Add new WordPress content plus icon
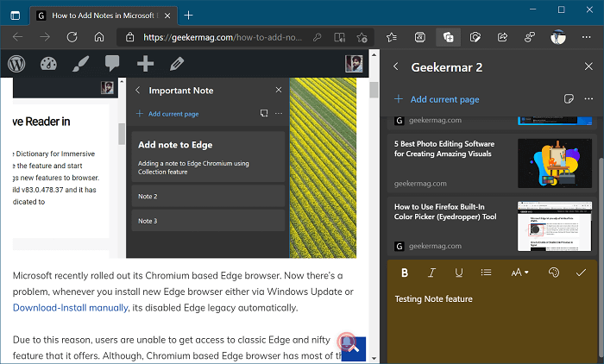Viewport: 604px width, 364px height. pyautogui.click(x=145, y=64)
